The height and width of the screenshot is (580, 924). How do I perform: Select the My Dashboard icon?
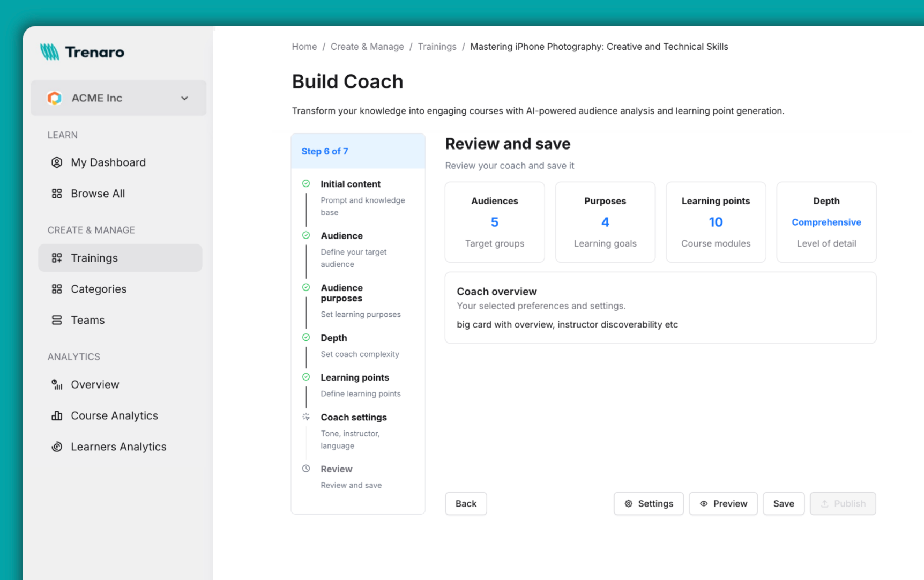(57, 162)
